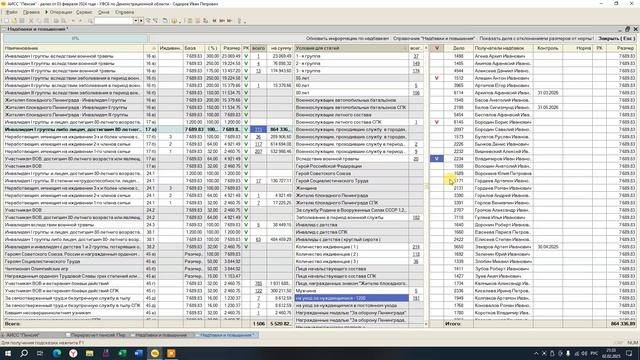Click the Дело column header
The width and height of the screenshot is (640, 360).
(x=459, y=48)
